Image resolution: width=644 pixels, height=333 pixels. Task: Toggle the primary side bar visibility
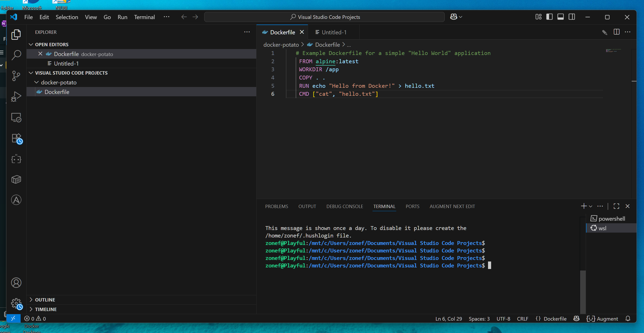click(x=549, y=17)
